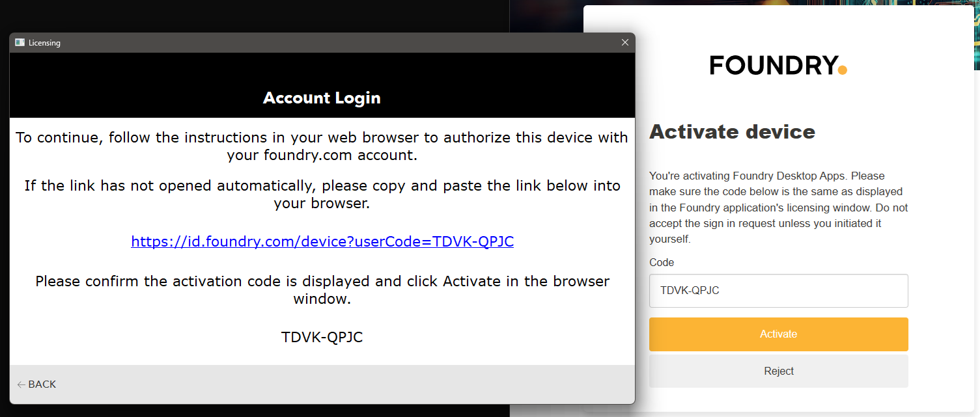Click the orange Activate button
This screenshot has width=980, height=417.
pos(778,334)
